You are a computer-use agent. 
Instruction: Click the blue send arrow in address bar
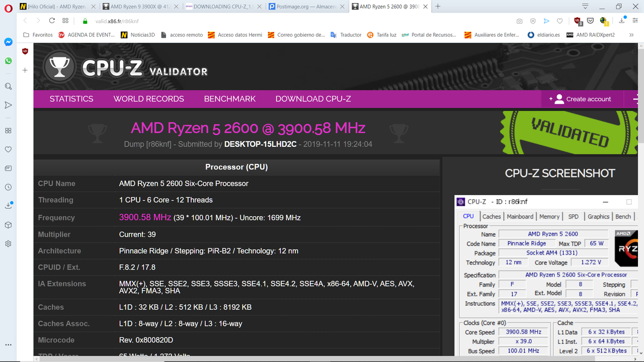[546, 21]
